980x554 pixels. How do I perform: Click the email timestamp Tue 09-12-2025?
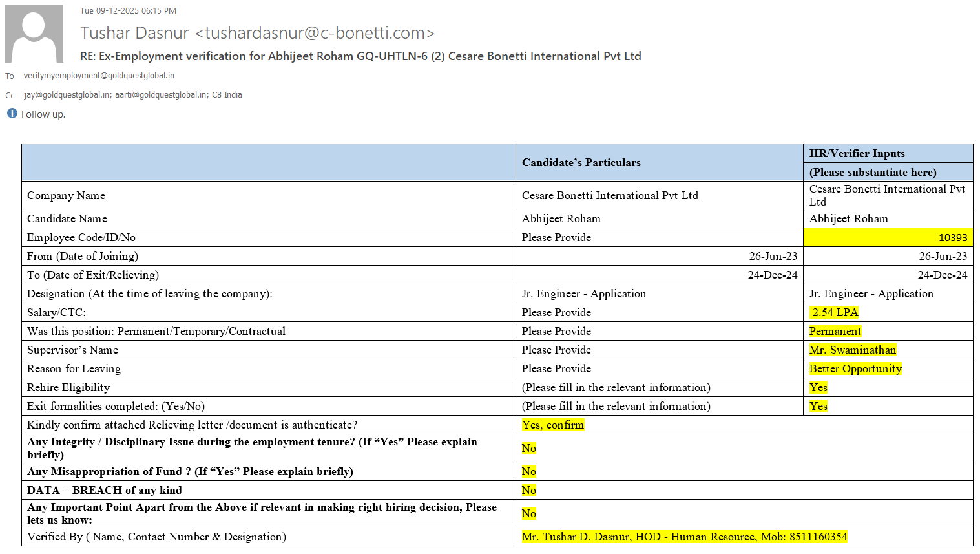[128, 11]
